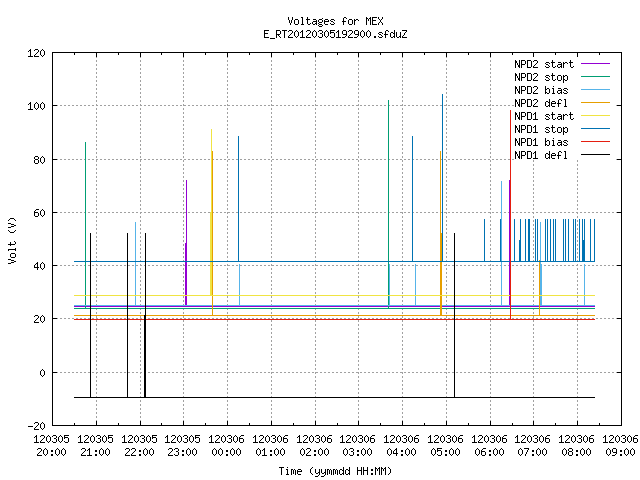640x480 pixels.
Task: Click the y-axis tick label 120
Action: click(36, 53)
